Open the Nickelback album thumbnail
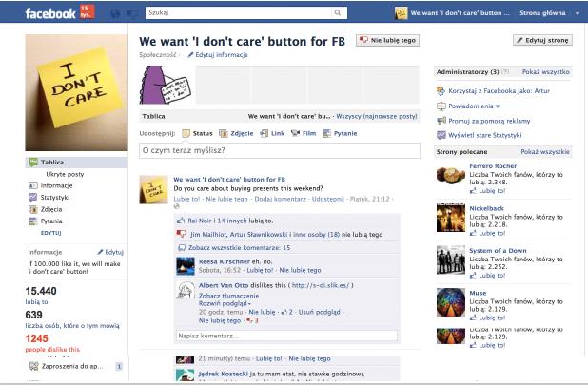Screen dimensions: 588x385 pos(451,218)
